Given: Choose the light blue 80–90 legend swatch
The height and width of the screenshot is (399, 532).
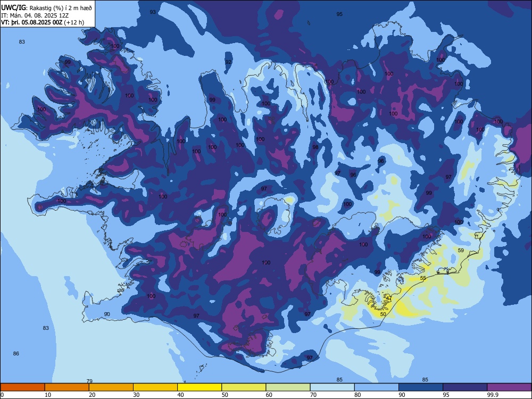Looking at the screenshot, I should pos(377,387).
